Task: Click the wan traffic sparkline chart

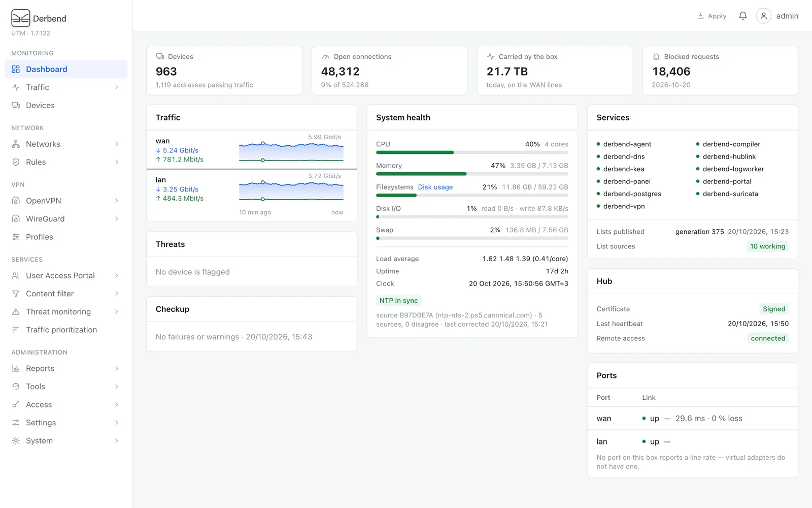Action: pyautogui.click(x=291, y=151)
